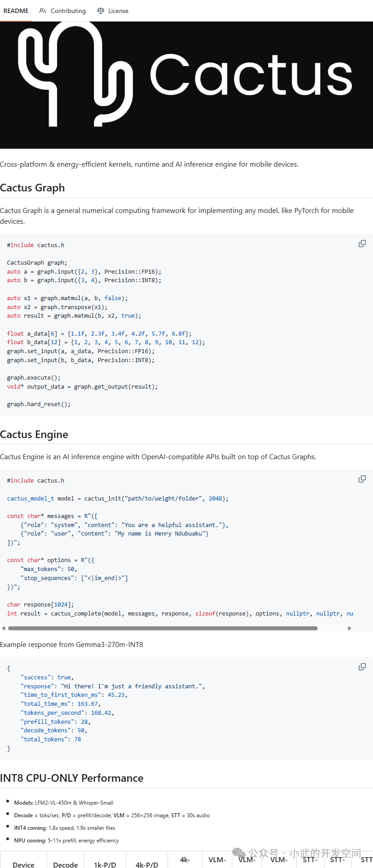Click the cactus_init model line
373x868 pixels.
118,499
